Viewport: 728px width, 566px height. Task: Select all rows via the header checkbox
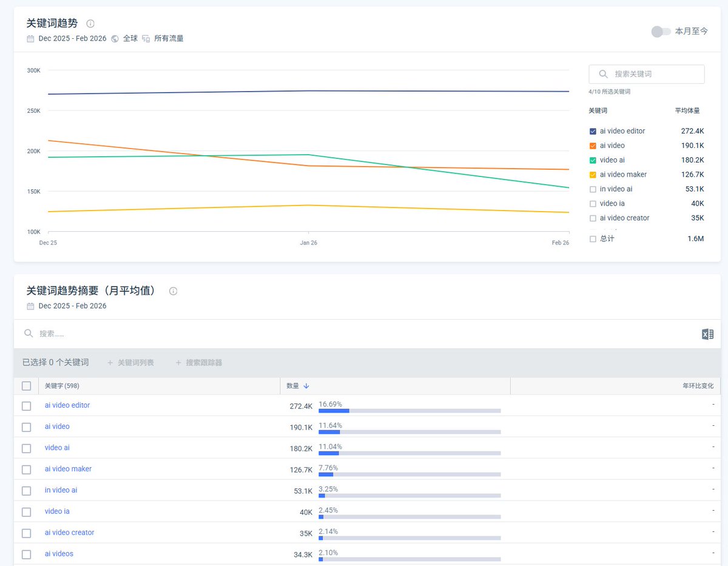coord(26,386)
